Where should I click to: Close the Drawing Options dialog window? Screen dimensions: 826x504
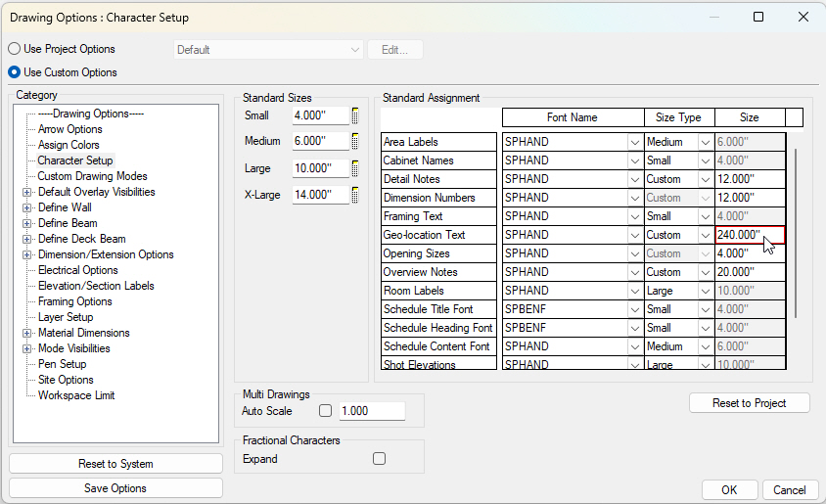click(803, 17)
